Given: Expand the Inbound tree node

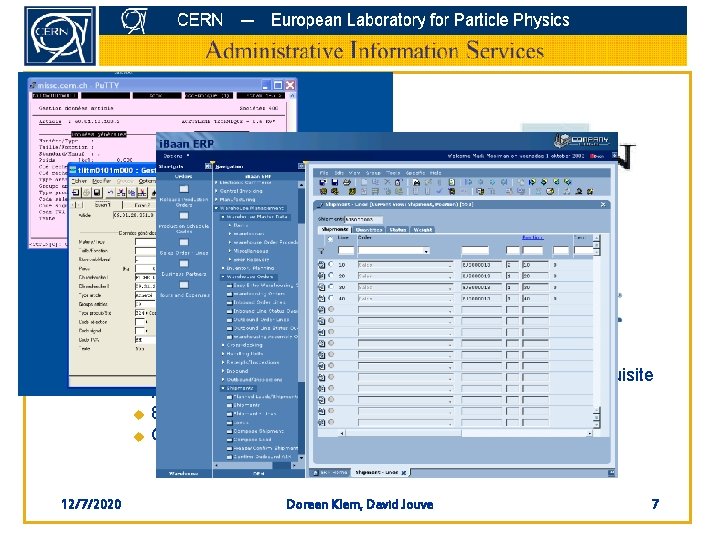Looking at the screenshot, I should [223, 371].
